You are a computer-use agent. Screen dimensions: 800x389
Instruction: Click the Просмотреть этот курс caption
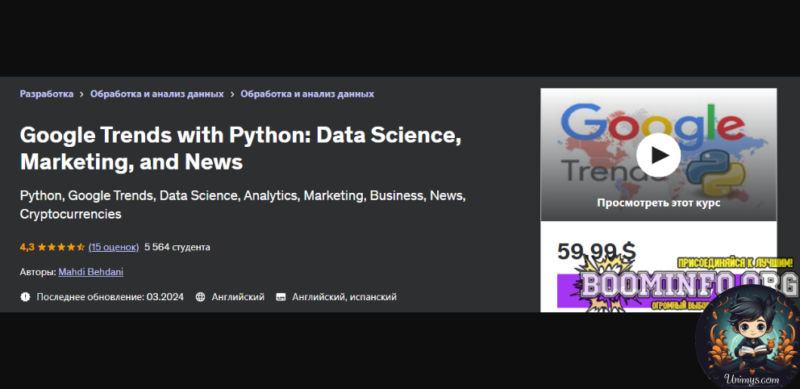(658, 203)
